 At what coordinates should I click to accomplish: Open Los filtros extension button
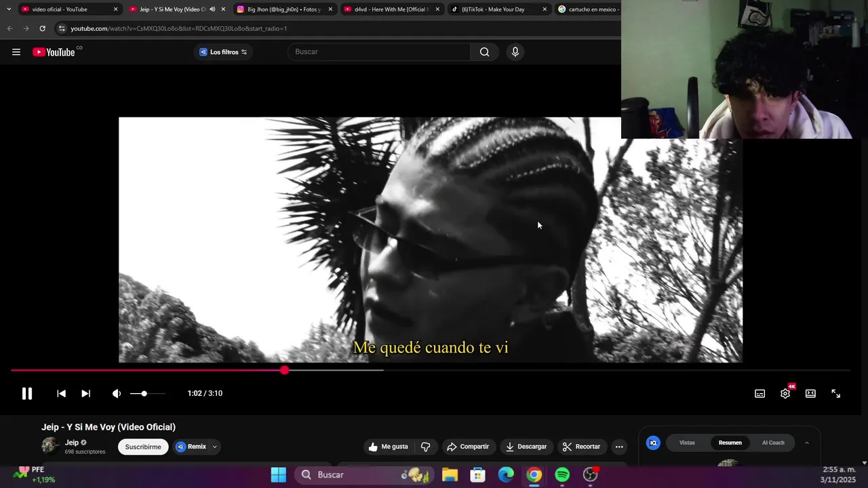click(x=223, y=52)
